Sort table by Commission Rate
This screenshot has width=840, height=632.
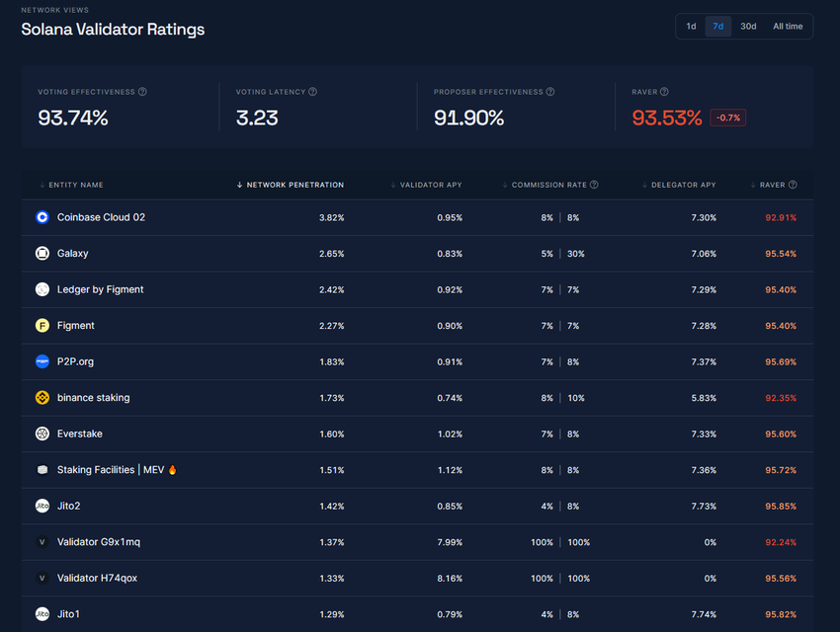[x=545, y=185]
